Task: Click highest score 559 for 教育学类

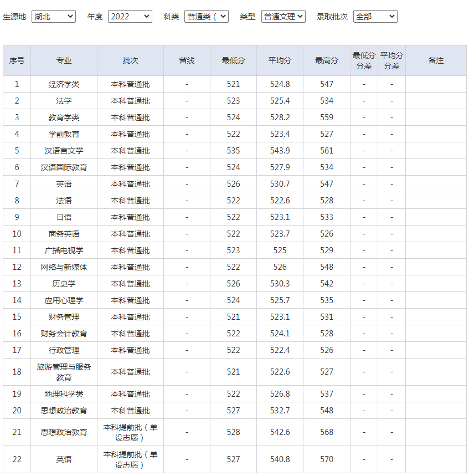Action: [x=327, y=117]
